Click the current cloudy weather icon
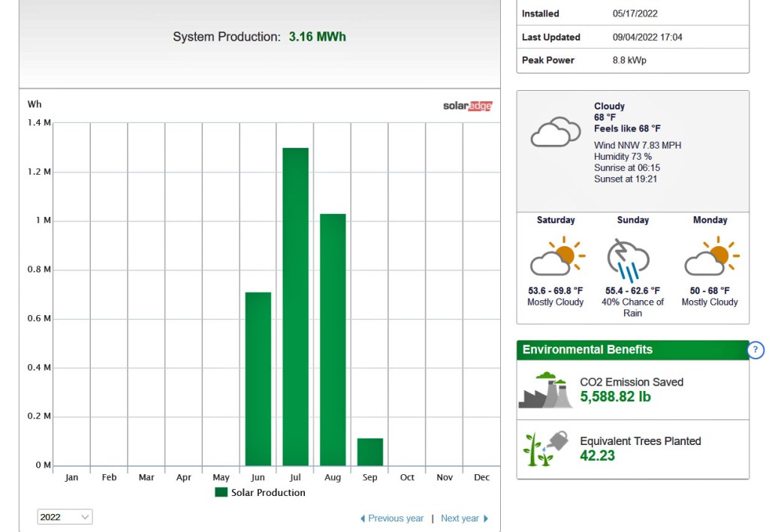Image resolution: width=769 pixels, height=532 pixels. [555, 131]
